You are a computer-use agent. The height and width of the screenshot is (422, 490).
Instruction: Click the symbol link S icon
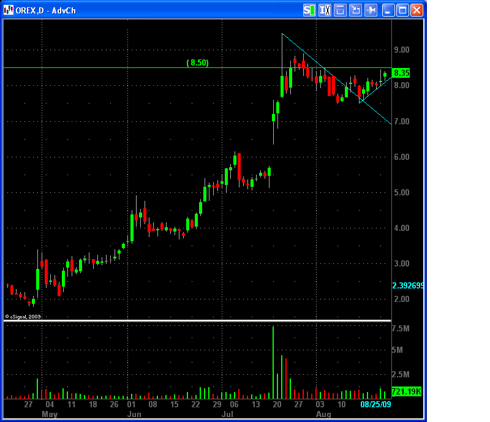point(309,10)
